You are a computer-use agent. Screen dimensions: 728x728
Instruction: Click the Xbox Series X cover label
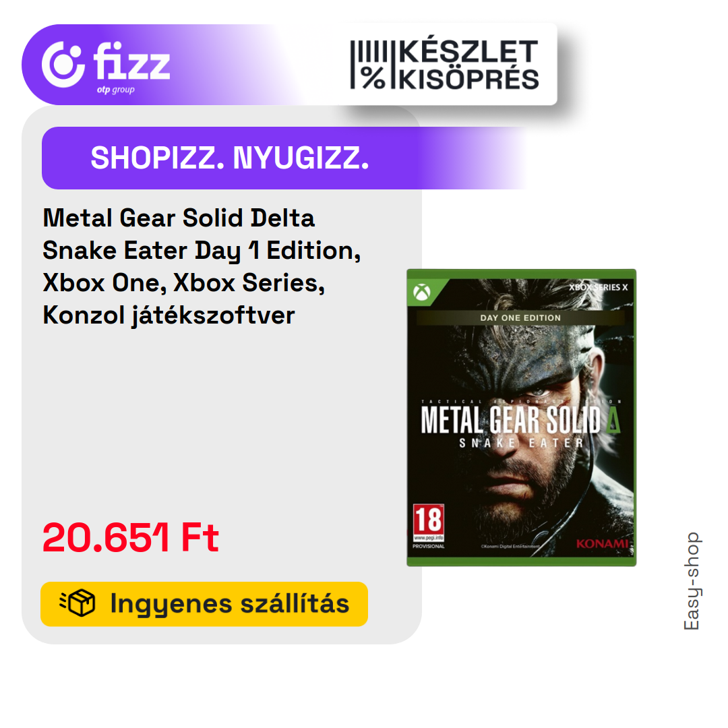pyautogui.click(x=598, y=287)
